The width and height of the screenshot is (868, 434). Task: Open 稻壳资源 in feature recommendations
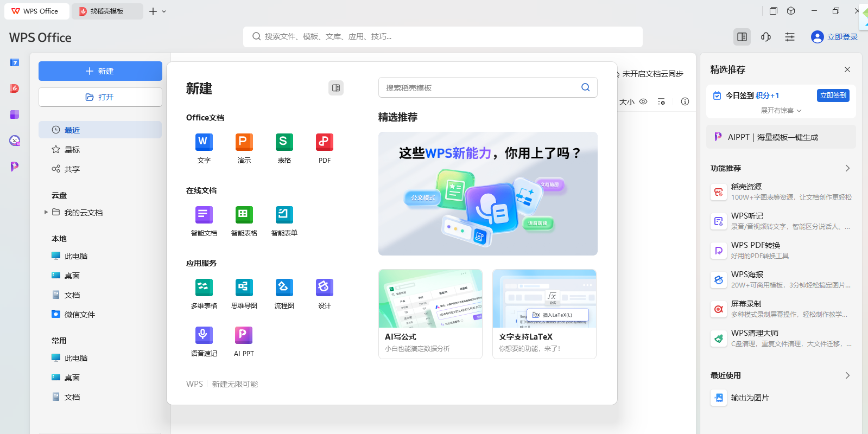[x=781, y=192]
